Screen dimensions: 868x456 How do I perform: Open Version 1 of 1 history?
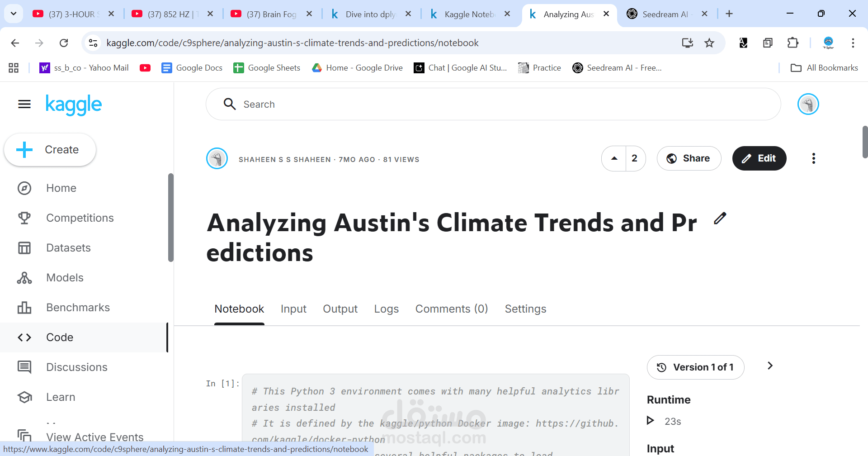[695, 367]
